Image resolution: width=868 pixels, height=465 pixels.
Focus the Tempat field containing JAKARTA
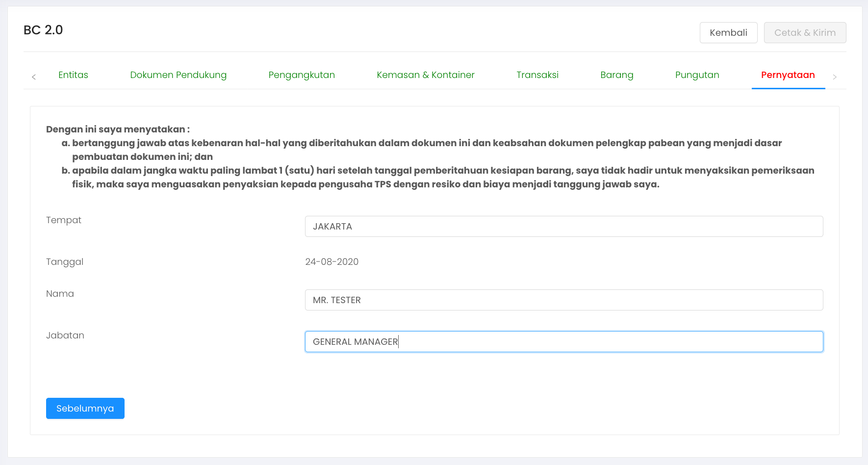tap(563, 227)
